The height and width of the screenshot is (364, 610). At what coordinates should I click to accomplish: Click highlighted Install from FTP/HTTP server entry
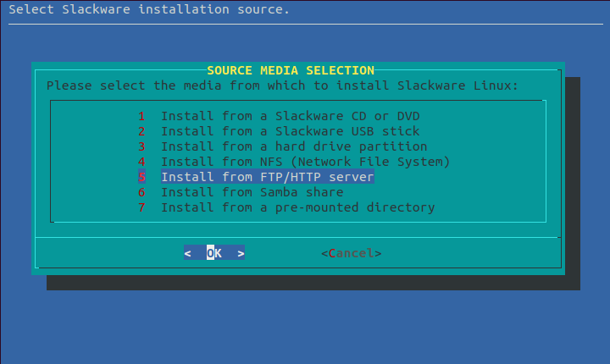(x=267, y=177)
